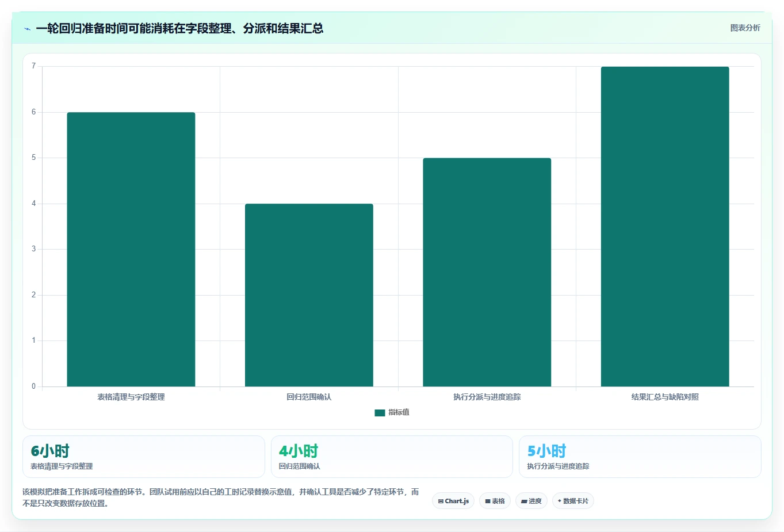Select the 执行分派与进度追踪 bar

point(487,272)
